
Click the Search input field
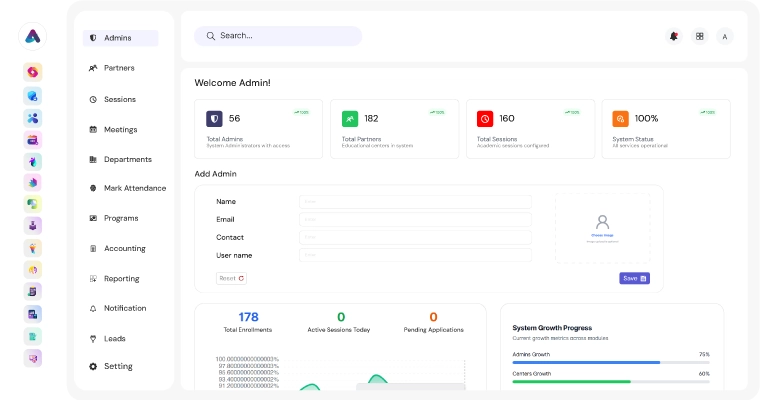278,36
